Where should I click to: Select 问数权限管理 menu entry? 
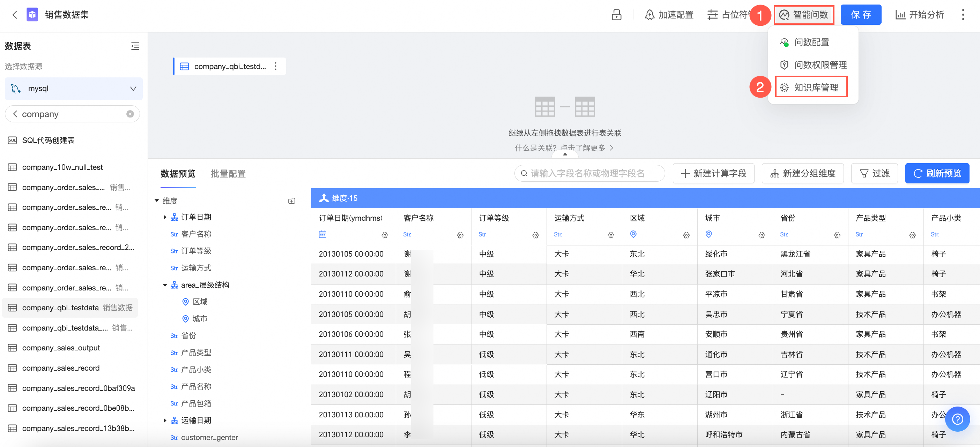pos(814,65)
